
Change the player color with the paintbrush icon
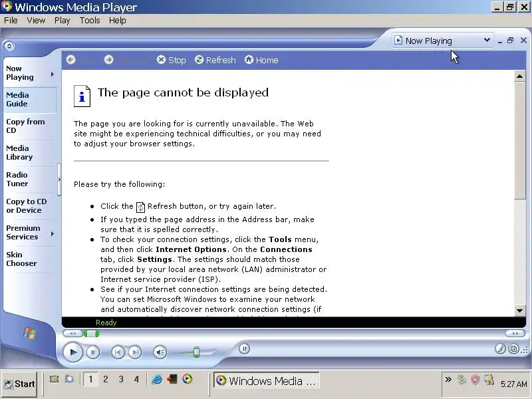pyautogui.click(x=500, y=348)
